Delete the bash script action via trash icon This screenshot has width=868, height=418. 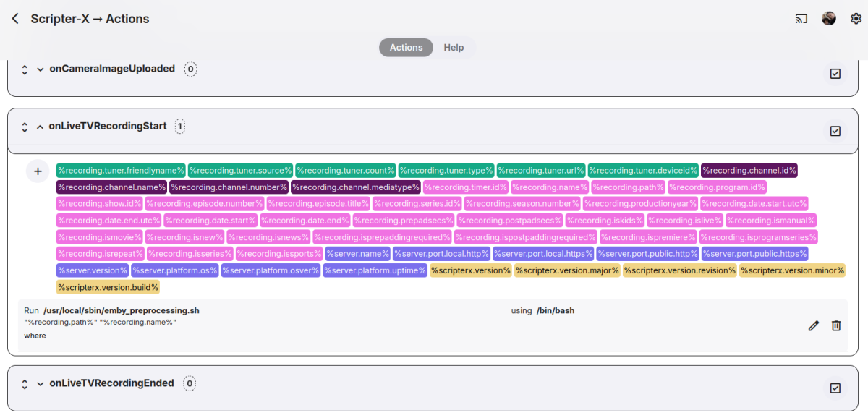[x=836, y=325]
